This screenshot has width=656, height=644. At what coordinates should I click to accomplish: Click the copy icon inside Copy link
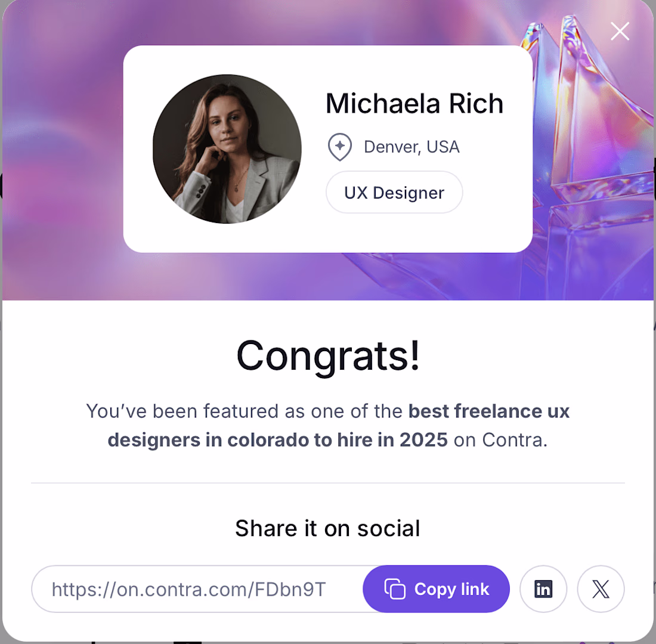[x=395, y=589]
